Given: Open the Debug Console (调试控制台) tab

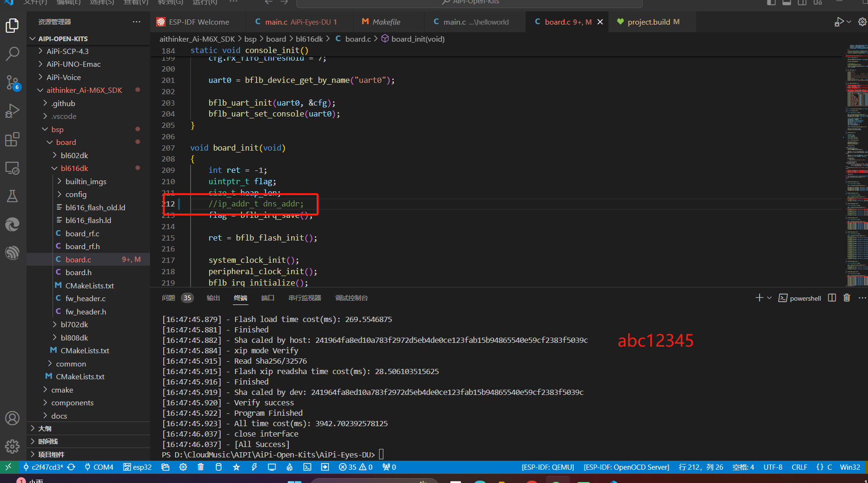Looking at the screenshot, I should click(x=351, y=298).
